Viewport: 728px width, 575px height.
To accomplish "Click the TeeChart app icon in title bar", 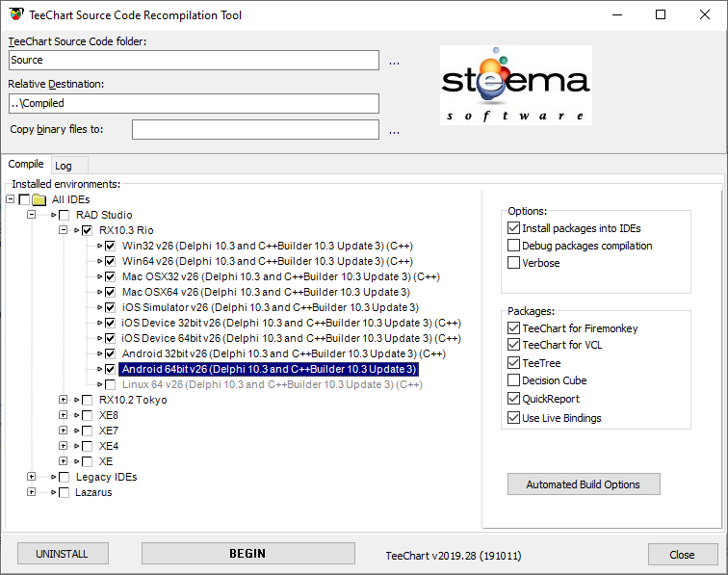I will (x=16, y=14).
